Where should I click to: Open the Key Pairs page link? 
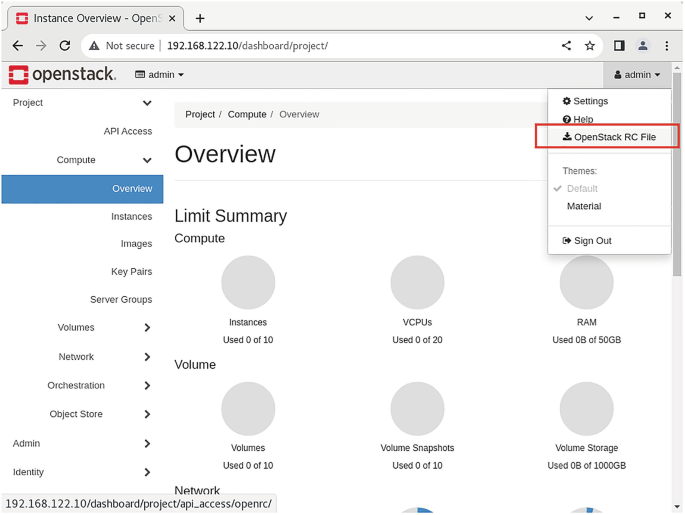(x=131, y=272)
